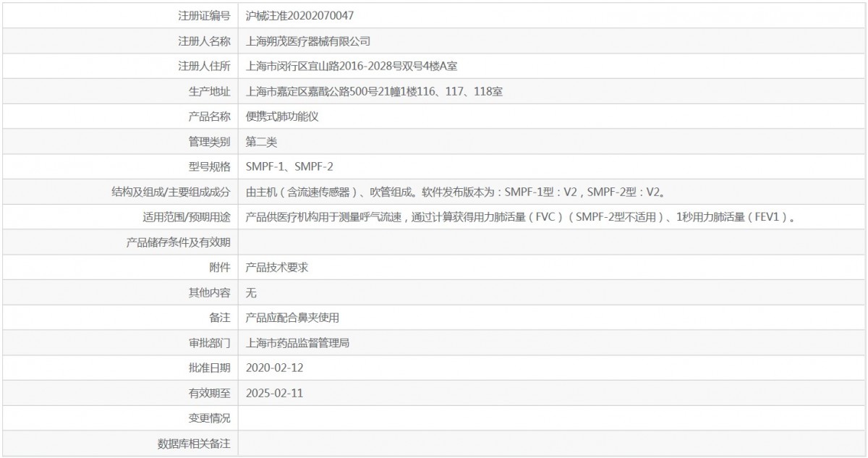Open the 产品技术要求 attachment entry
868x458 pixels.
[277, 267]
